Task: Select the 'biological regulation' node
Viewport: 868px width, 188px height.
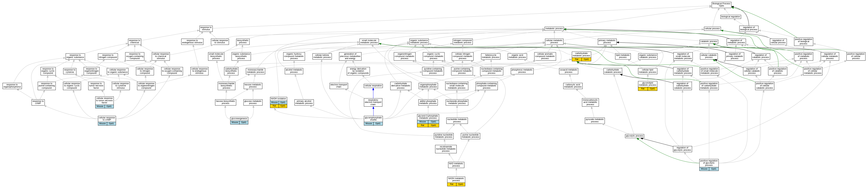Action: (731, 17)
